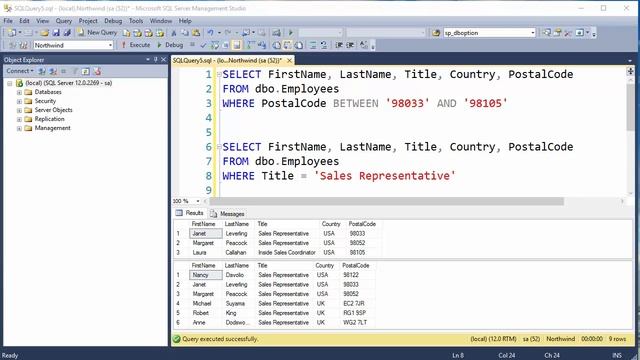This screenshot has width=640, height=360.
Task: Click the horizontal scrollbar of query editor
Action: click(386, 201)
